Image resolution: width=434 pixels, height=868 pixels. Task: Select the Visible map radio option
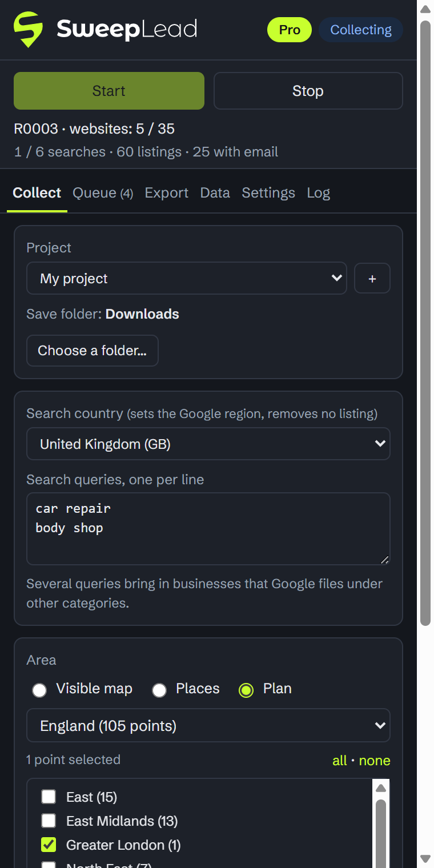coord(39,690)
